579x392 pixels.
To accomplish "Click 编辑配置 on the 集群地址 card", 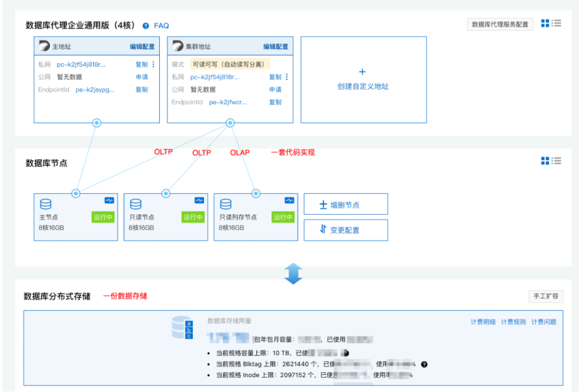I will (276, 47).
